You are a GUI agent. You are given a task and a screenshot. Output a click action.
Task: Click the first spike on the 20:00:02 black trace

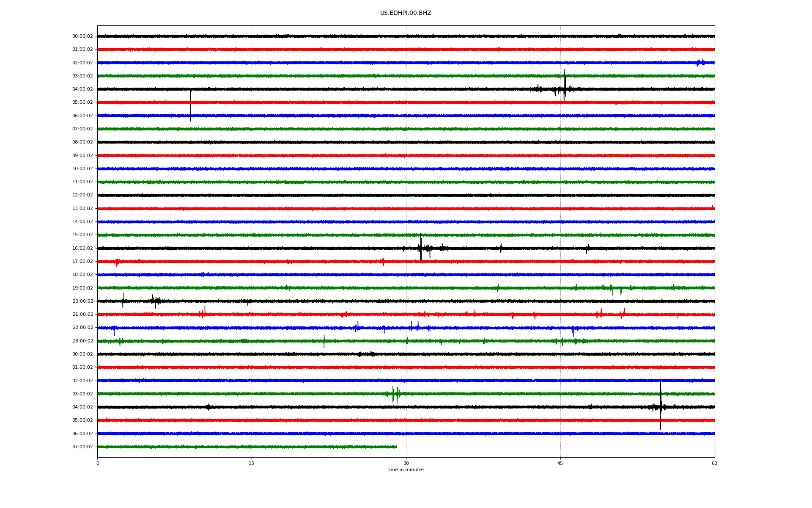[123, 300]
